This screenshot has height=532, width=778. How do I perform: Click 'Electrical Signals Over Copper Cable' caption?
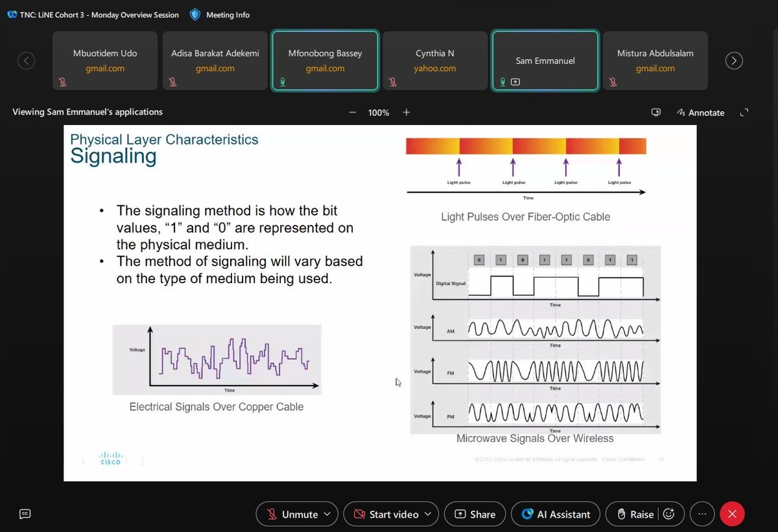[x=217, y=407]
